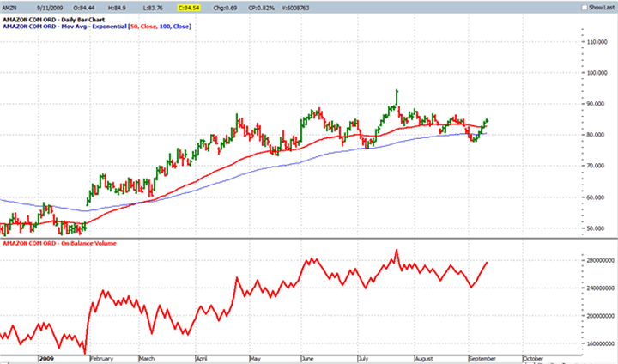Click the AMZN ticker symbol field
This screenshot has height=364, width=618.
coord(11,7)
